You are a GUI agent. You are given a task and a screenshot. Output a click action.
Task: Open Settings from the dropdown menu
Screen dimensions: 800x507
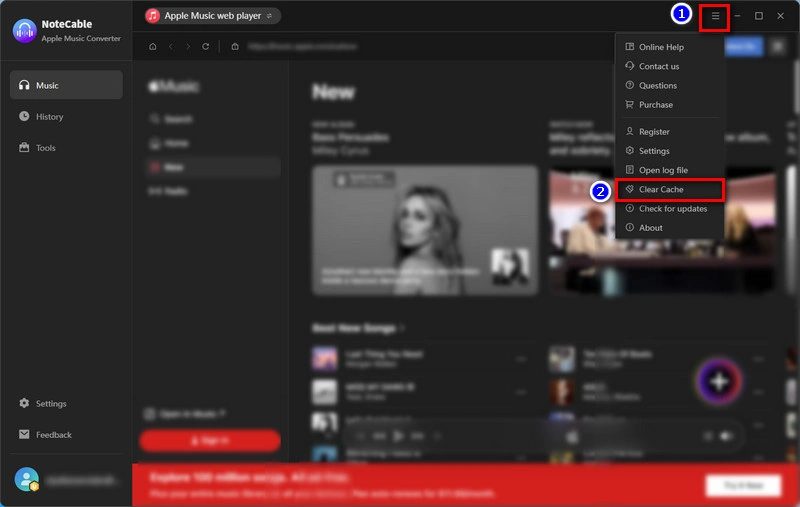(x=669, y=151)
